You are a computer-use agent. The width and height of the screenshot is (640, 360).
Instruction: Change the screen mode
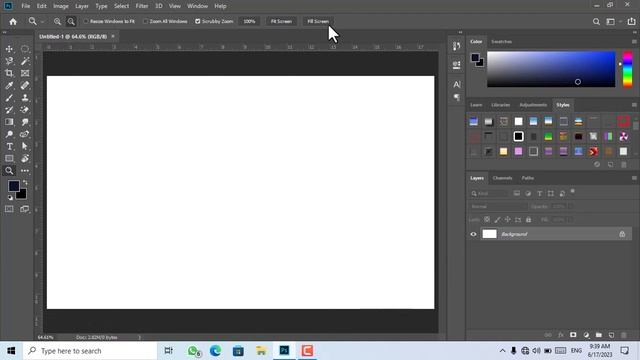pos(25,209)
